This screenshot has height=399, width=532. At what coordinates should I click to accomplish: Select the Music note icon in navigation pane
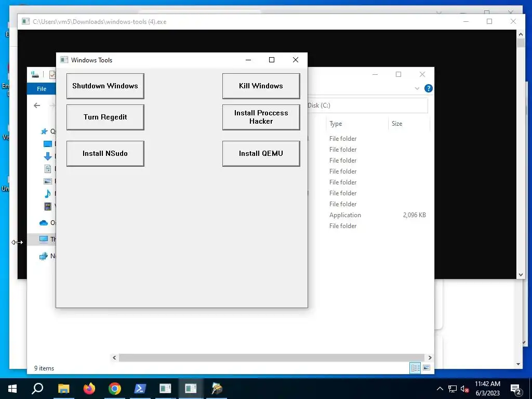(47, 194)
